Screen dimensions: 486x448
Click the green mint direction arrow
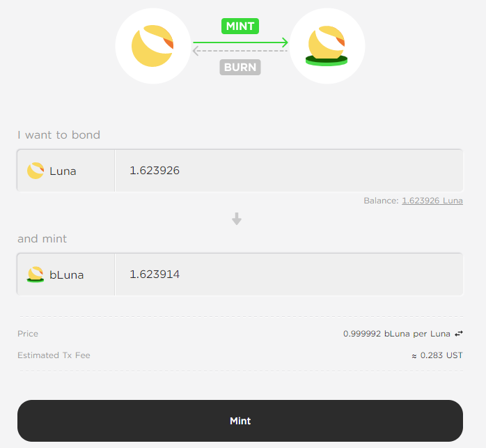click(240, 43)
